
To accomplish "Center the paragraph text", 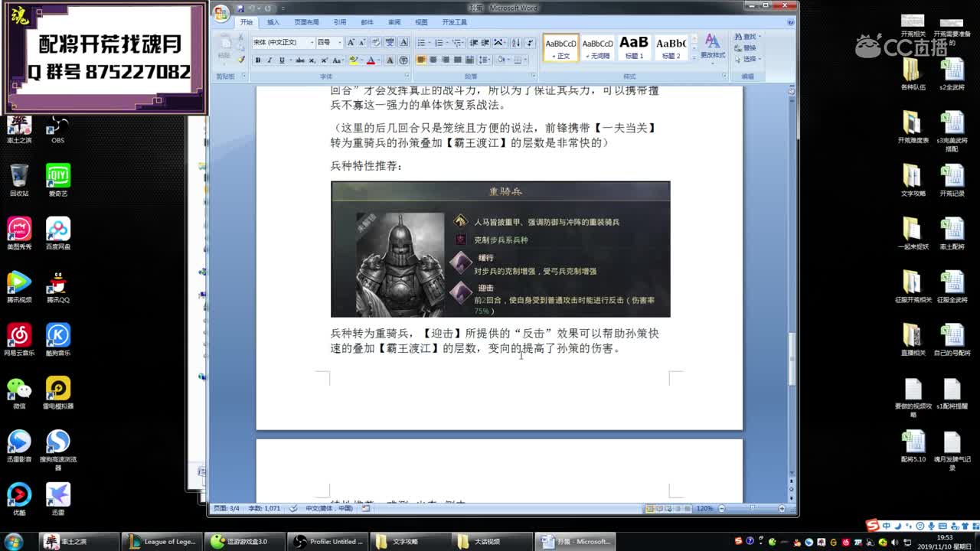I will [x=433, y=60].
